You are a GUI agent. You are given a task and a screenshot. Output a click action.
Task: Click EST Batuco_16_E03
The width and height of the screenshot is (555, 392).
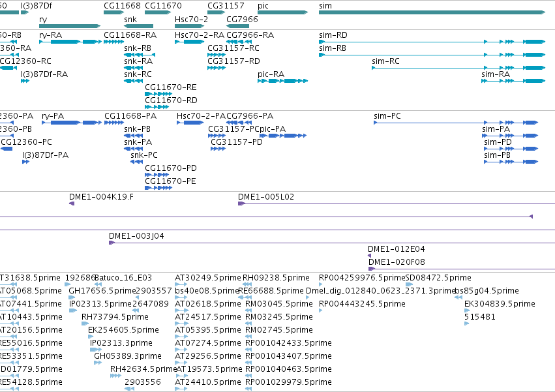[98, 284]
